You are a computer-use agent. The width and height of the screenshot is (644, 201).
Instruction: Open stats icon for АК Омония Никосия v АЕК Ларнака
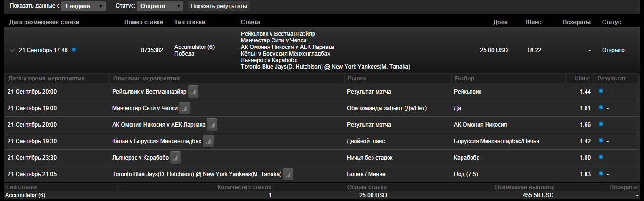pyautogui.click(x=212, y=125)
